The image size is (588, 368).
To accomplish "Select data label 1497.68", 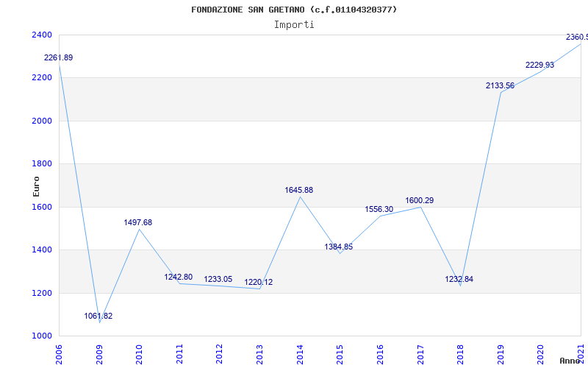I will (138, 223).
